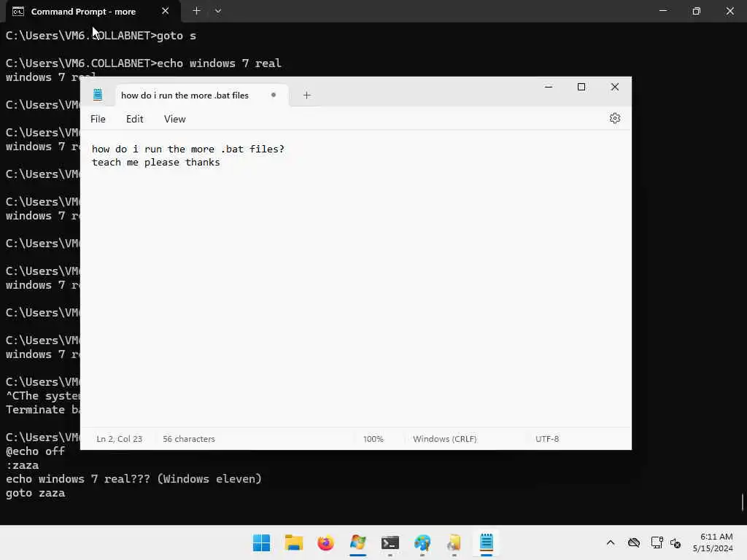This screenshot has height=560, width=747.
Task: Switch to Notepad via taskbar icon
Action: coord(487,542)
